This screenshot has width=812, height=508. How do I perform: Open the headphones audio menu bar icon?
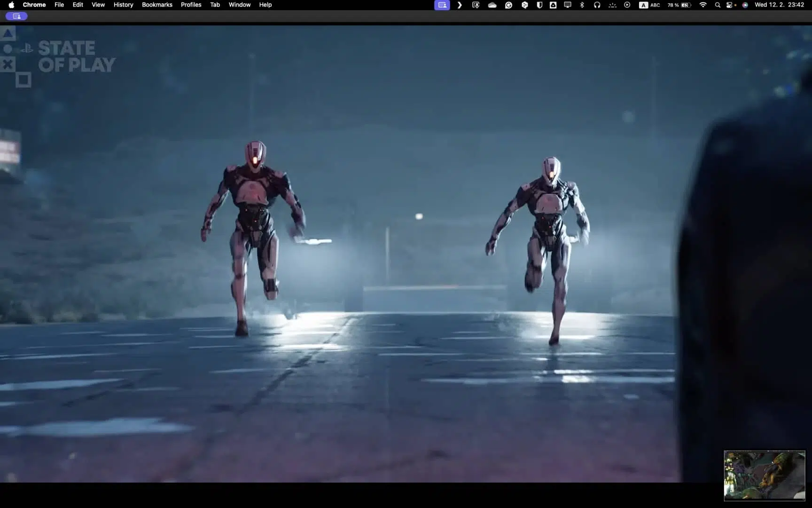(597, 5)
